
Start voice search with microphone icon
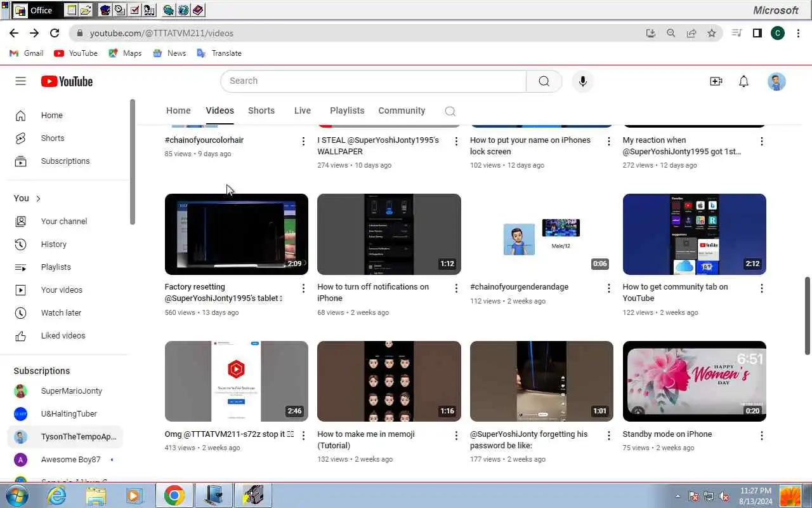click(583, 81)
